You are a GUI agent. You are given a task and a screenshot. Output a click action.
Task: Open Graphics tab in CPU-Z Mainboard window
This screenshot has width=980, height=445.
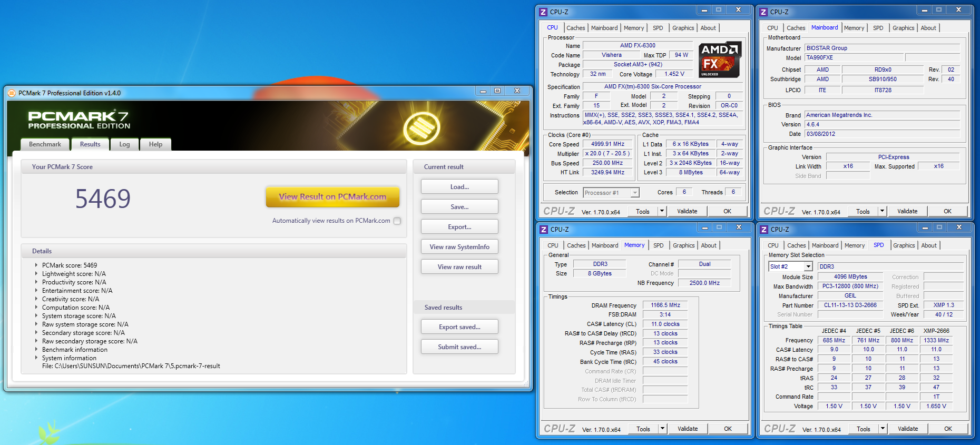tap(903, 28)
